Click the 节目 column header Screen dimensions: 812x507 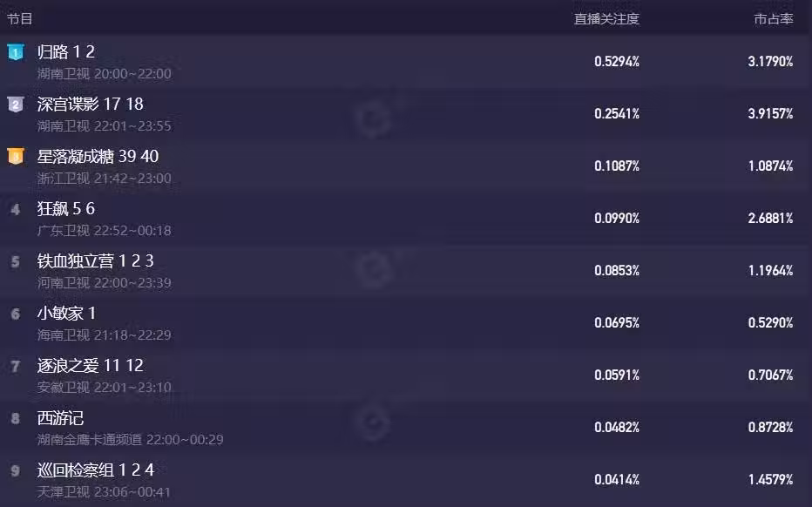(x=20, y=18)
